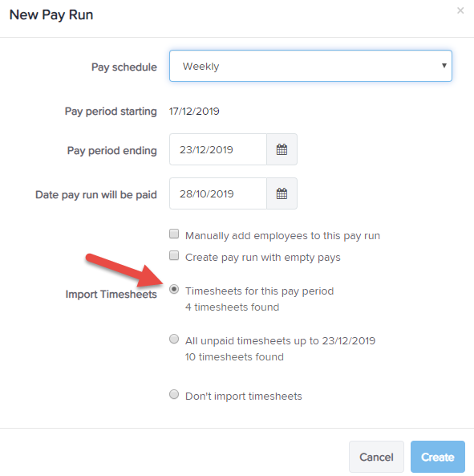Click the Pay schedule field label
This screenshot has height=476, width=474.
click(x=124, y=67)
